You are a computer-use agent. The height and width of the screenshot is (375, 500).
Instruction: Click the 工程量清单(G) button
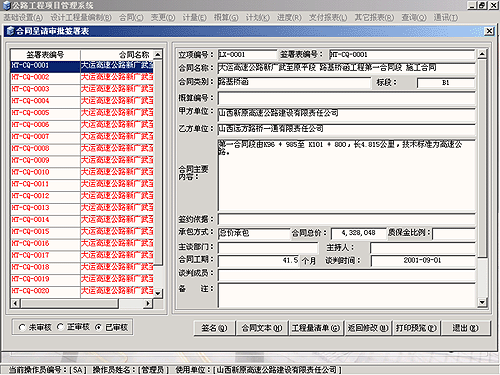coord(316,328)
